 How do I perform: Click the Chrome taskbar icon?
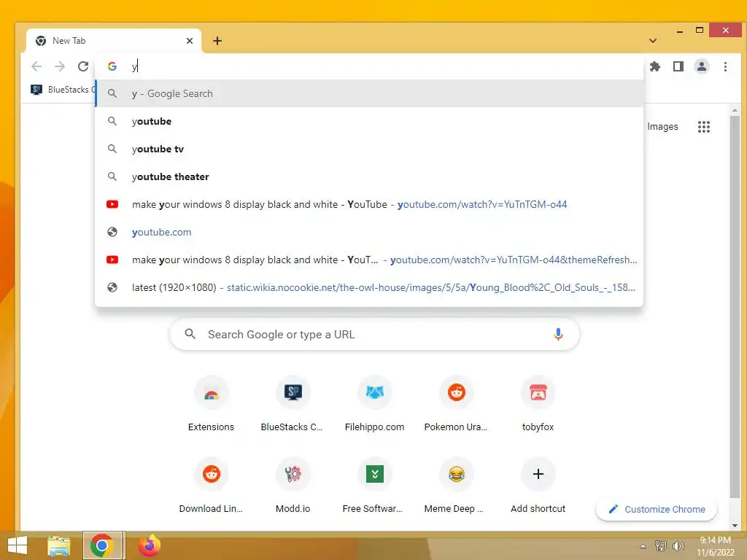(102, 545)
